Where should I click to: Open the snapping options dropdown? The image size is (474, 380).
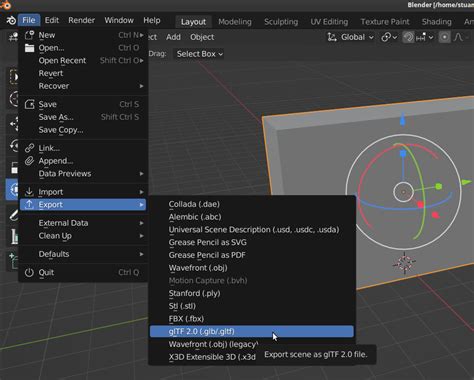(x=425, y=37)
